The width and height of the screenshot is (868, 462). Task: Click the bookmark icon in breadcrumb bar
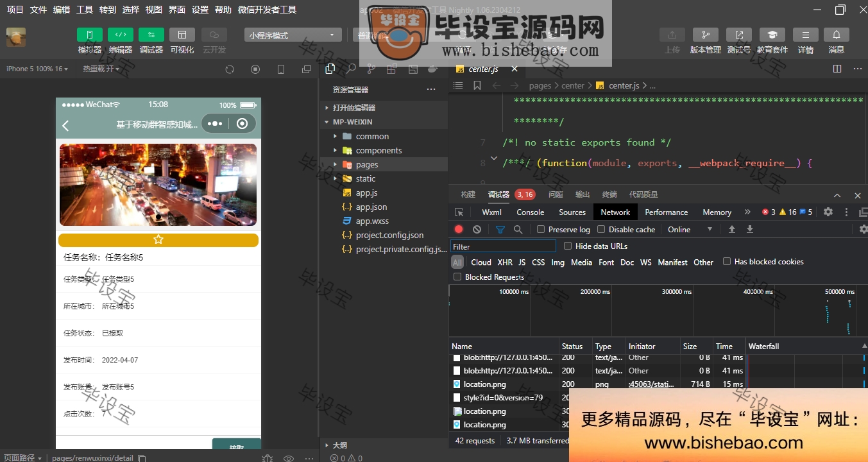477,85
